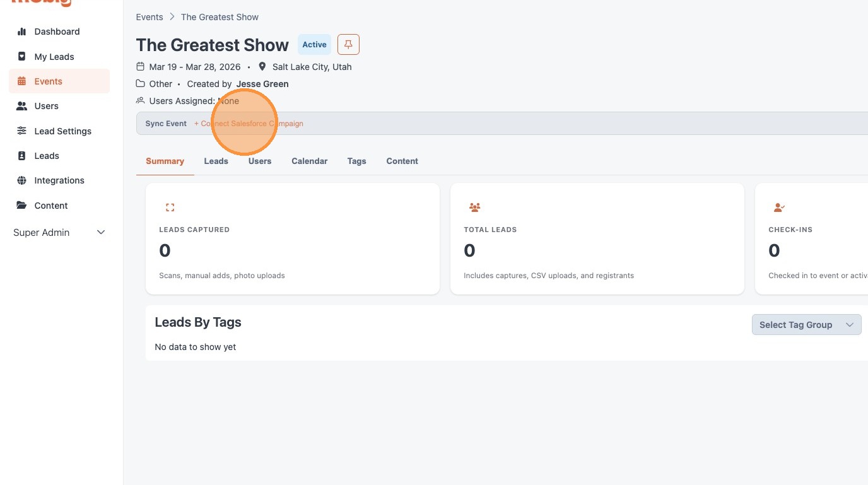Go to the event Content tab
Screen dimensions: 868x485
402,161
